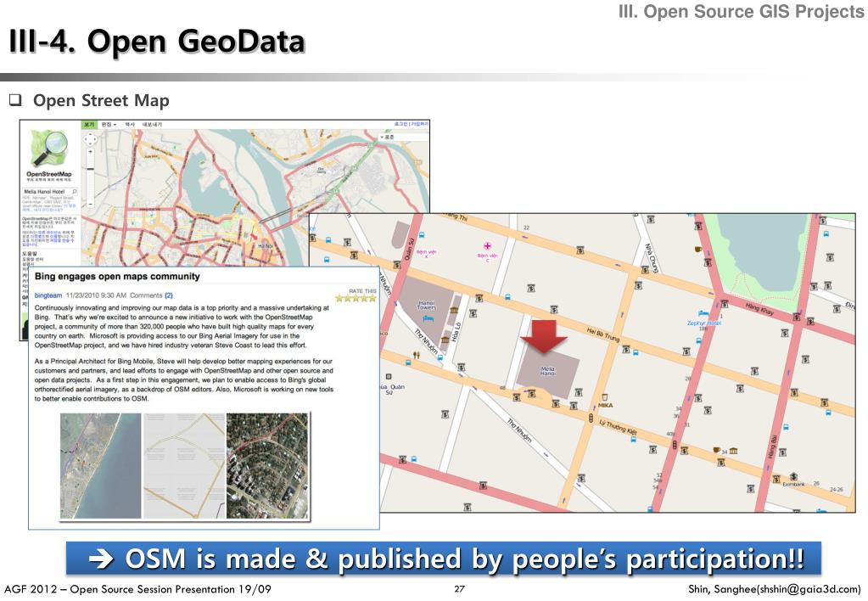The image size is (868, 601).
Task: Click the Quán Sứ street label
Action: (409, 250)
